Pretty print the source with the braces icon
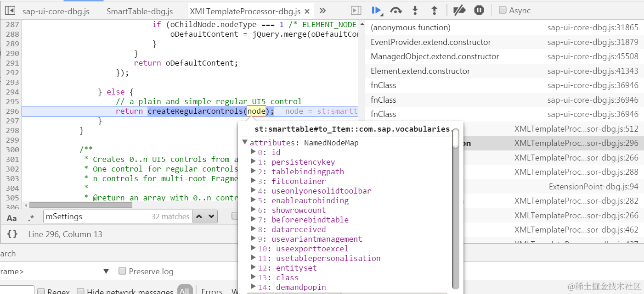 12,234
